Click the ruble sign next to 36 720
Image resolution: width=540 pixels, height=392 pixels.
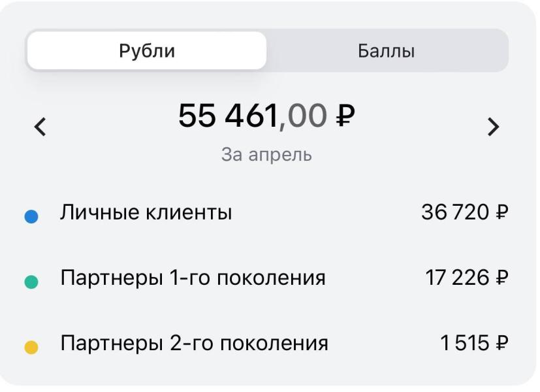[x=501, y=212]
